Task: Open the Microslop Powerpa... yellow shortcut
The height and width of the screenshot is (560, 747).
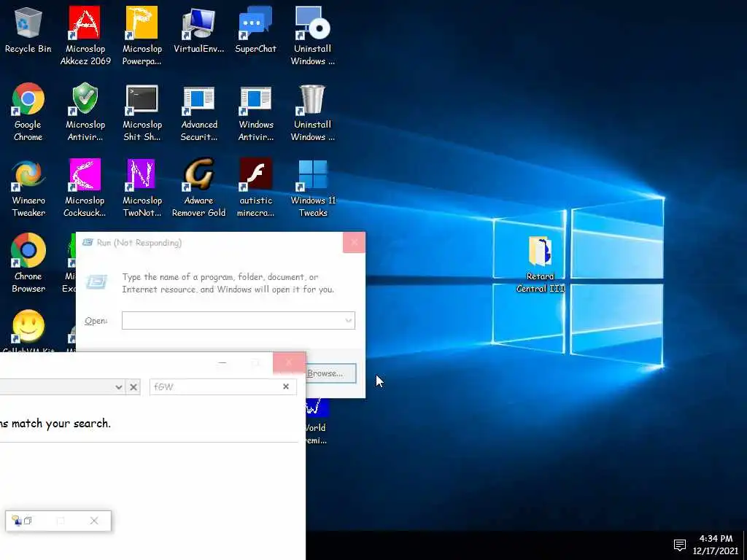Action: pos(142,36)
